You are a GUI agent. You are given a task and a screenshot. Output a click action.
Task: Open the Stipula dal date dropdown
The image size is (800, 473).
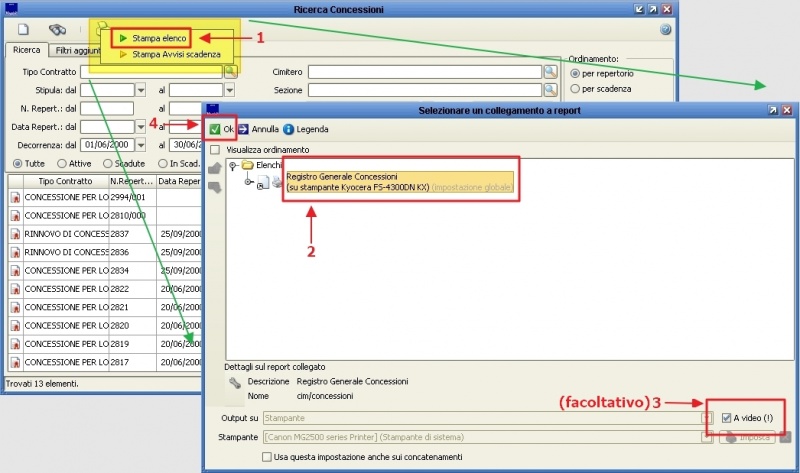[x=141, y=90]
